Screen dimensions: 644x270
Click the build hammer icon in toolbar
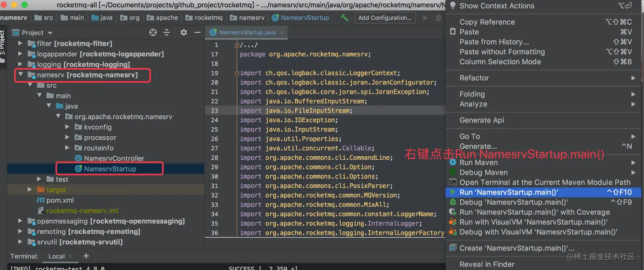(x=345, y=17)
